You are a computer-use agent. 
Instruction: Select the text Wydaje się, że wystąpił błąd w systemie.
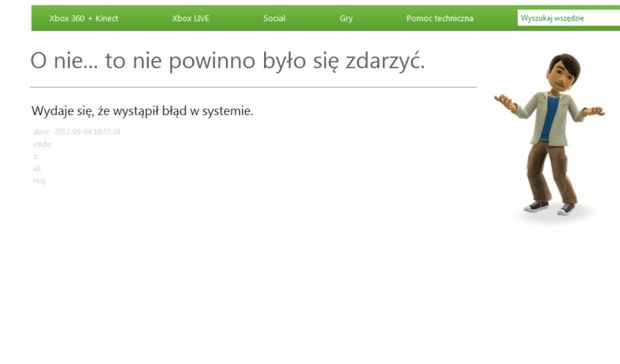point(142,111)
